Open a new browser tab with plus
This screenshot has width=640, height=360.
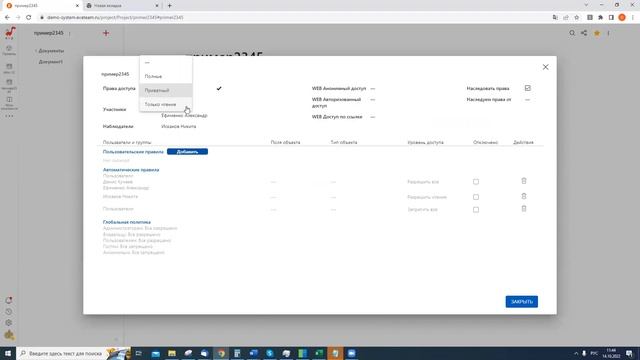pyautogui.click(x=170, y=6)
